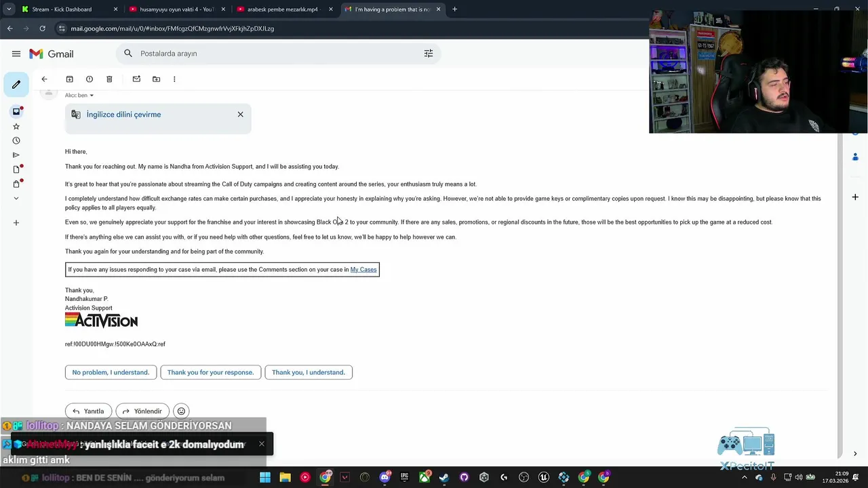The image size is (868, 488).
Task: Open a new browser tab
Action: tap(454, 9)
